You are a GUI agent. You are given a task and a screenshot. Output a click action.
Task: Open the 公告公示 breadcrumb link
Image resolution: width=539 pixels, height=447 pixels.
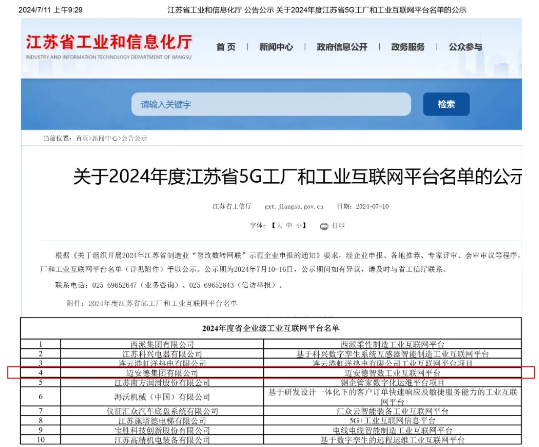coord(134,138)
